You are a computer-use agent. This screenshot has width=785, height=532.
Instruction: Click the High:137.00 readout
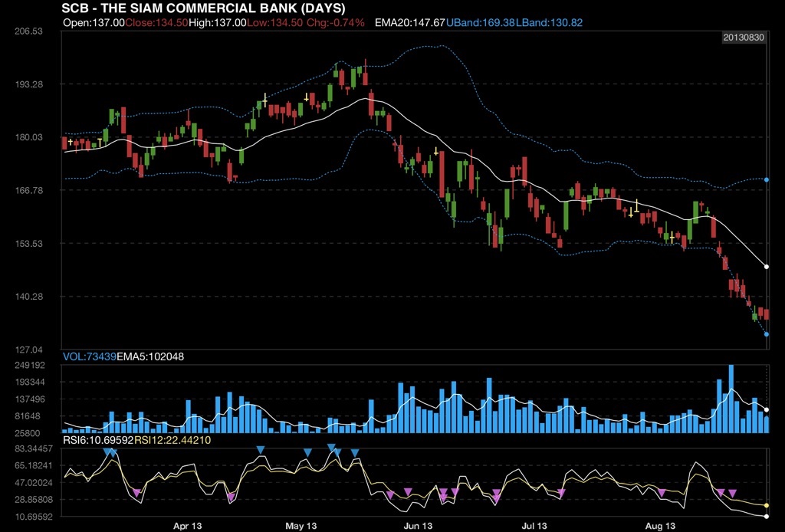[218, 22]
